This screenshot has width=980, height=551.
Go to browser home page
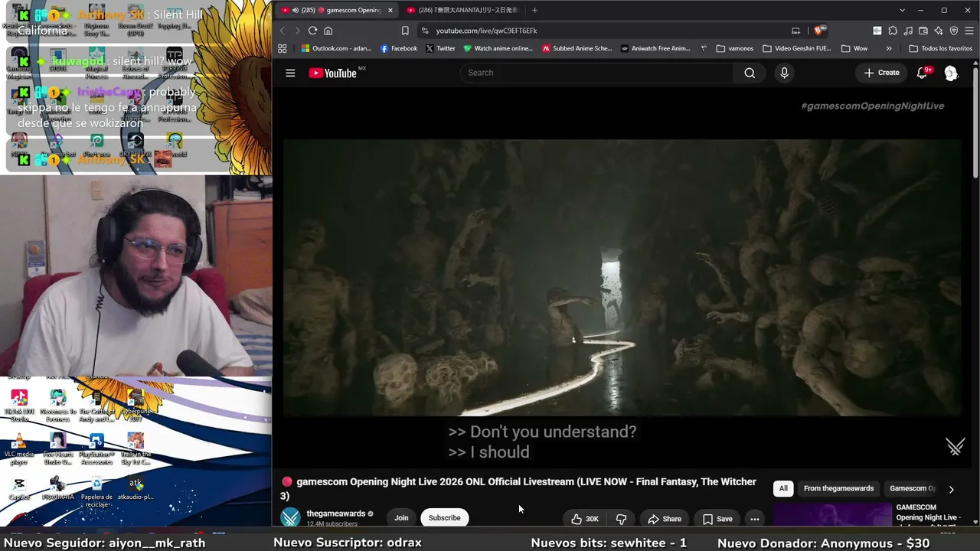[x=328, y=31]
